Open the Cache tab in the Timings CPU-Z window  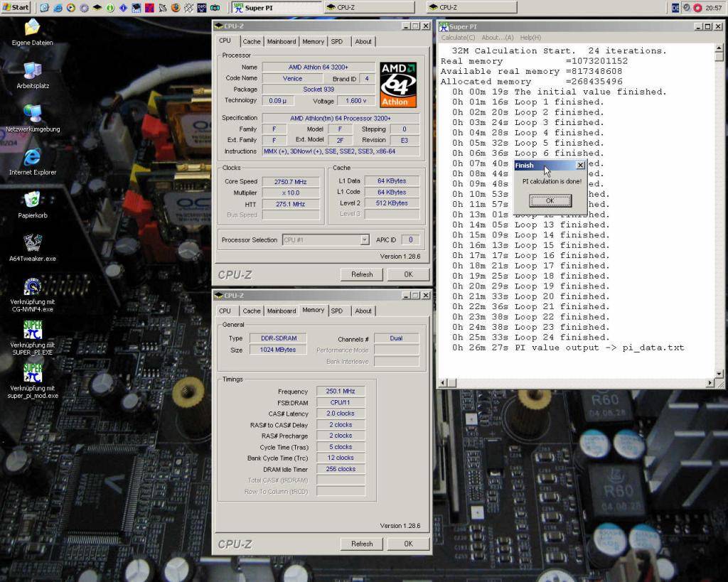251,311
